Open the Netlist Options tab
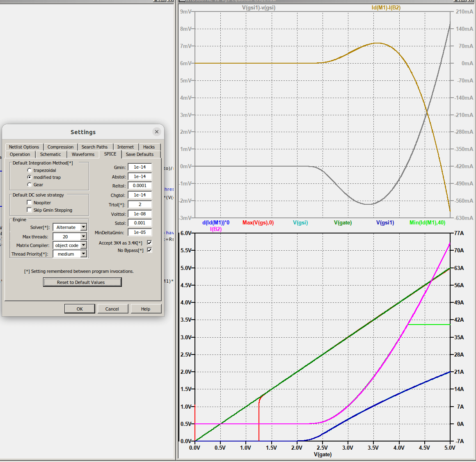 coord(24,147)
